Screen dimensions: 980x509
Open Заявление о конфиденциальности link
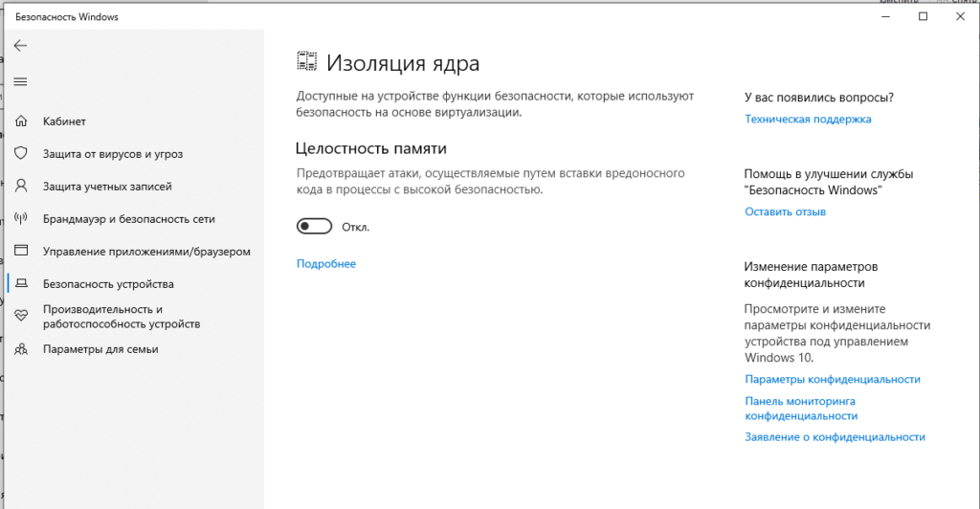835,437
